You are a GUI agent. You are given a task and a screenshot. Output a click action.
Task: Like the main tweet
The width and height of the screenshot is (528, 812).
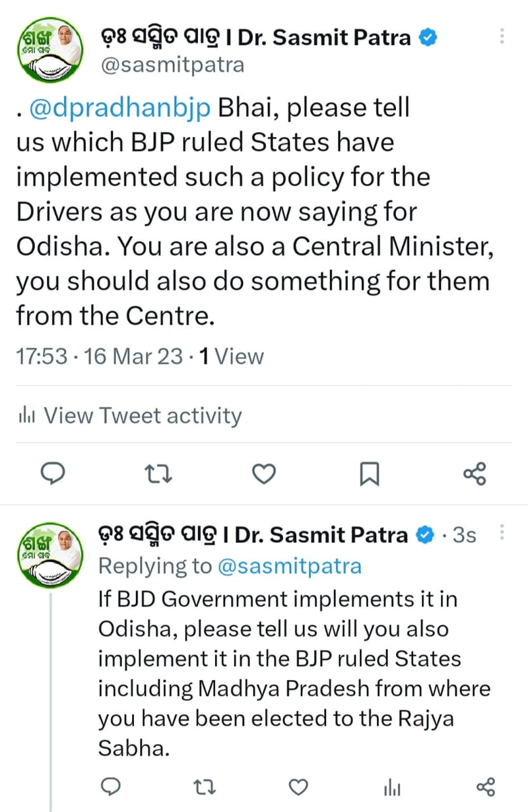tap(265, 474)
